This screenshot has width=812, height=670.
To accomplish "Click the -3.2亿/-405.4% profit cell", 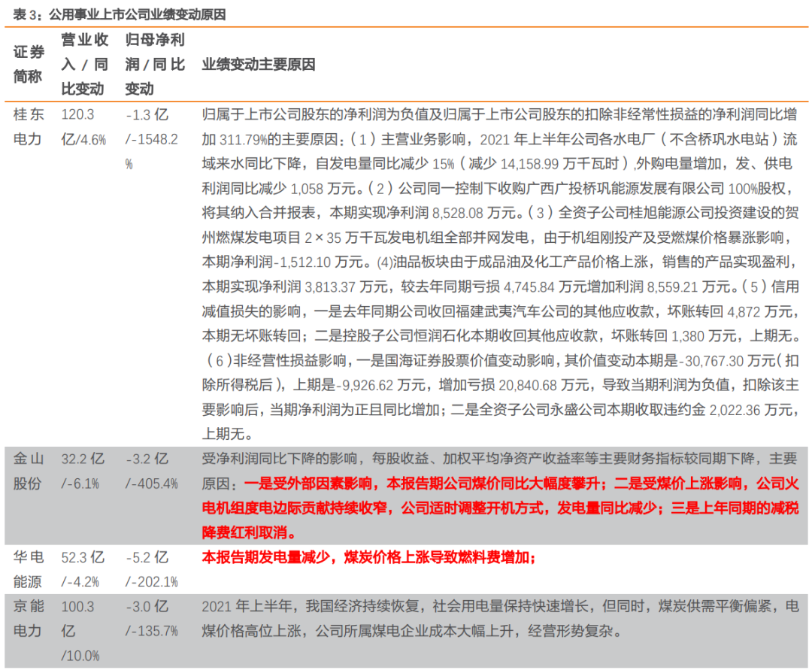I will tap(152, 471).
